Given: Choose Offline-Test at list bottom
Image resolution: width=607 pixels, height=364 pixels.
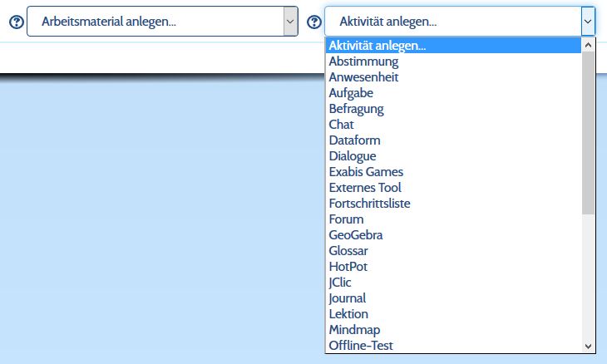Looking at the screenshot, I should pos(361,346).
